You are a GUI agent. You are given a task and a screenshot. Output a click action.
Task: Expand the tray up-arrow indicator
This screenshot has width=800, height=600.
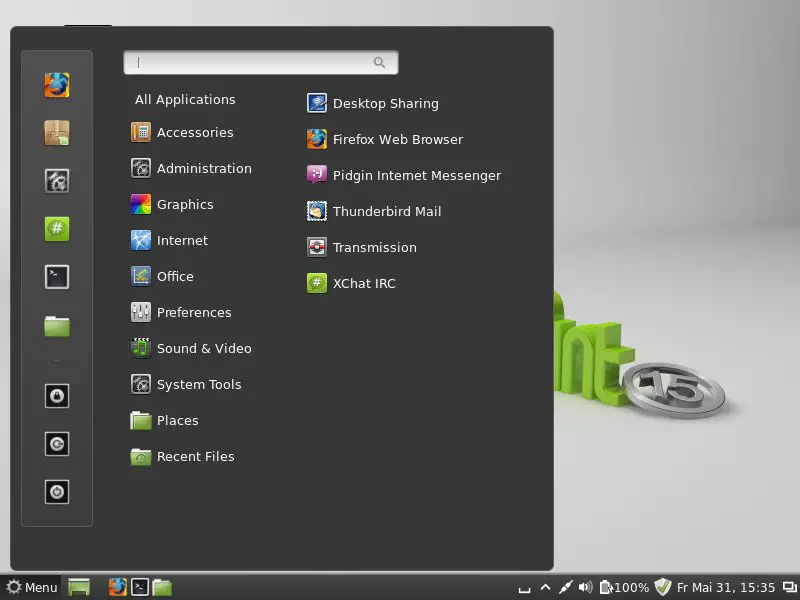coord(545,587)
